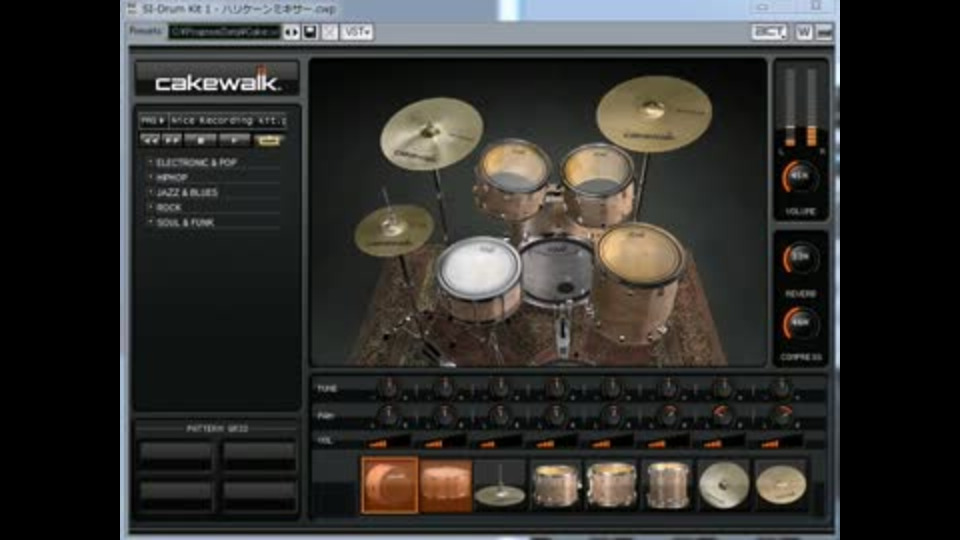Select the snare drum pad

[446, 484]
